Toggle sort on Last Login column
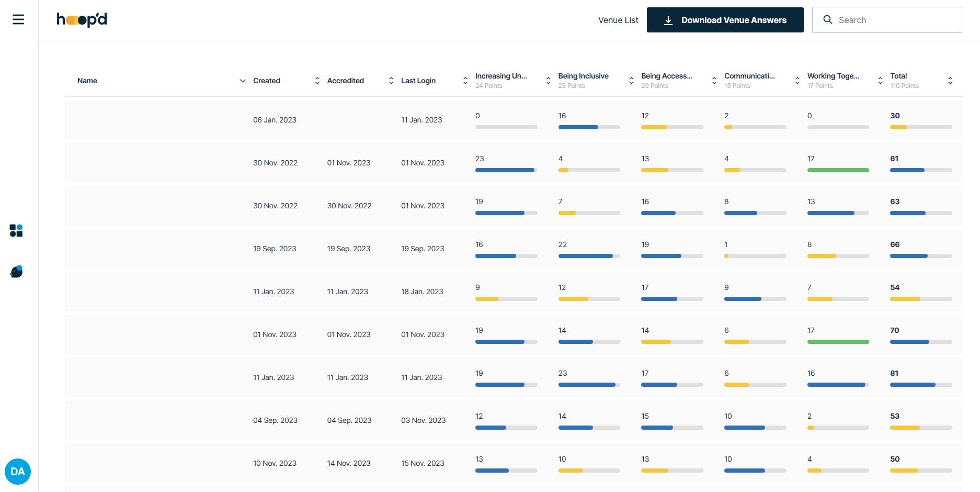Image resolution: width=980 pixels, height=492 pixels. (x=465, y=81)
